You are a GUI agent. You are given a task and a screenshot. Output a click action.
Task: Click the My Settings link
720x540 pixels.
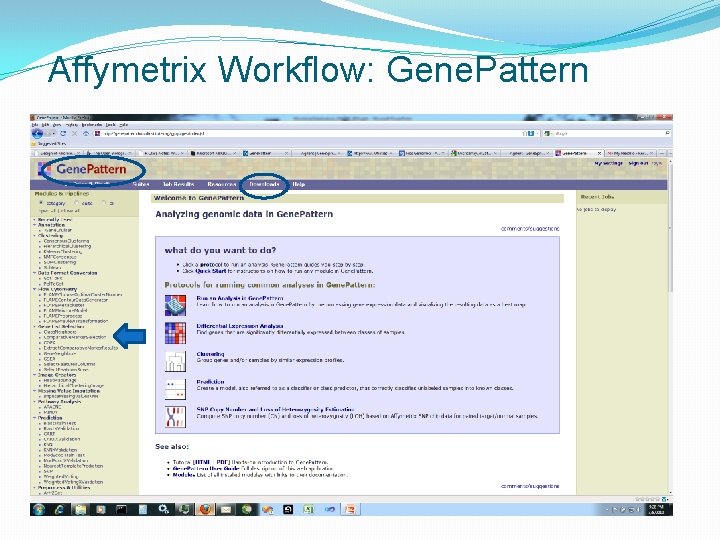pyautogui.click(x=608, y=163)
